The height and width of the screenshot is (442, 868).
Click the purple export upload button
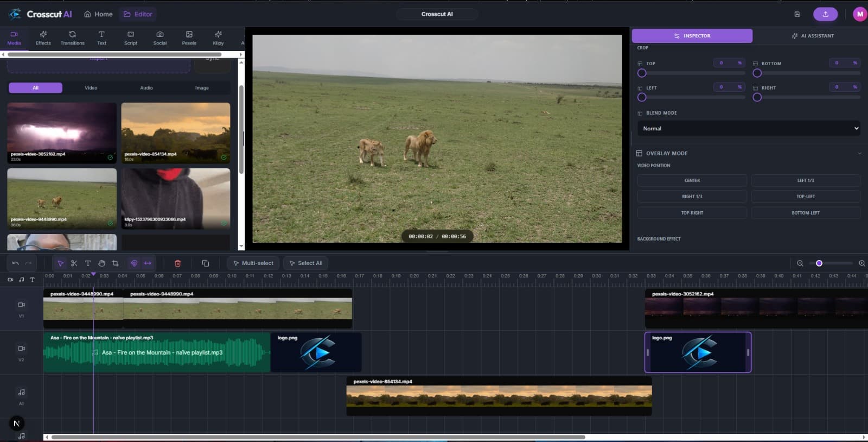tap(825, 14)
